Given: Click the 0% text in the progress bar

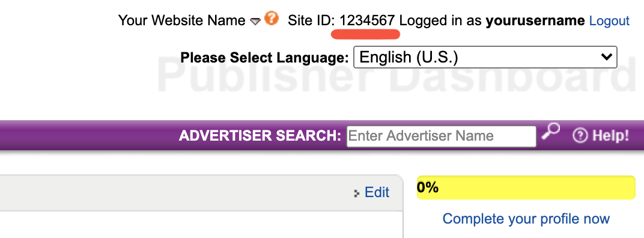Looking at the screenshot, I should 428,188.
